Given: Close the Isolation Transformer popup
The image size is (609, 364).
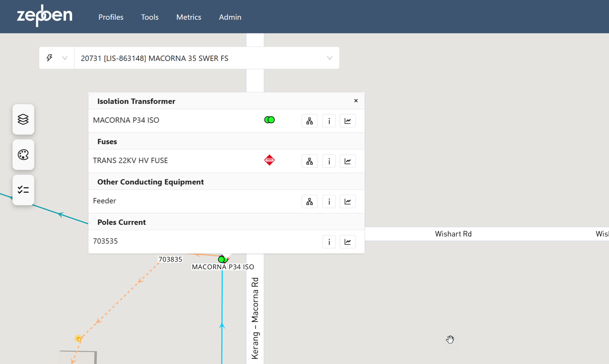Looking at the screenshot, I should coord(356,101).
